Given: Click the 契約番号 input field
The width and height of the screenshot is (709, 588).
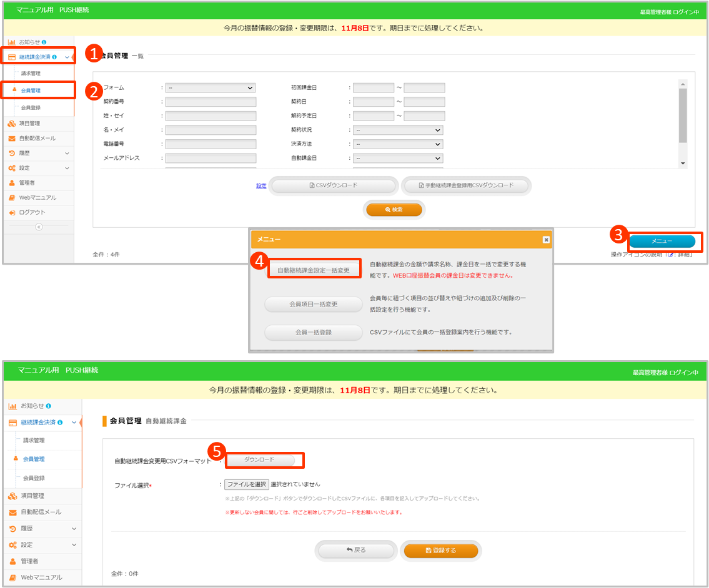Looking at the screenshot, I should pos(211,102).
